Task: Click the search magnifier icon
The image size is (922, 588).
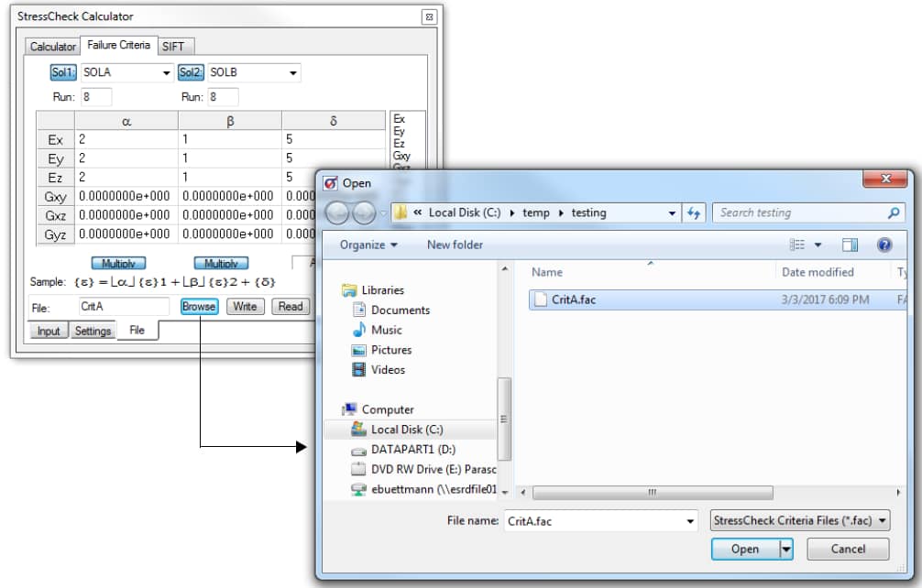Action: [x=895, y=212]
